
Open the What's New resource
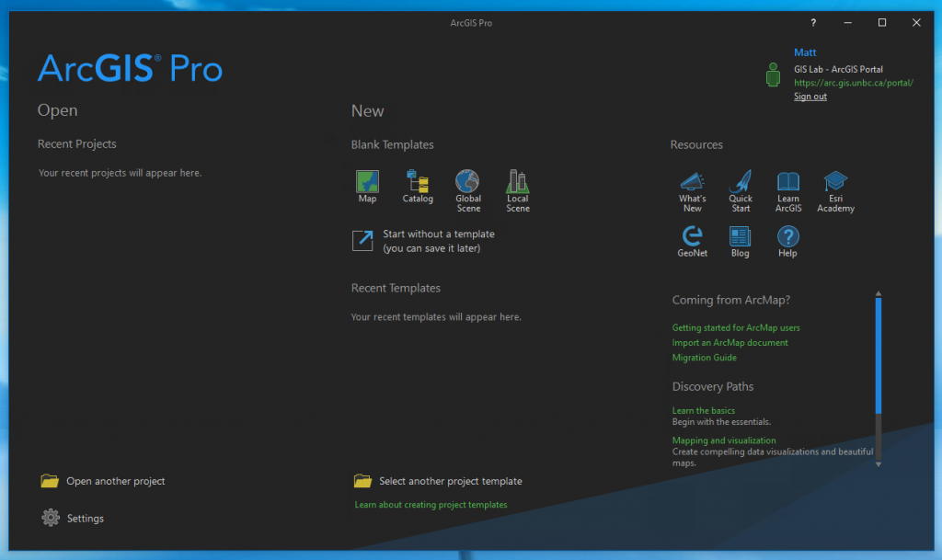tap(692, 191)
